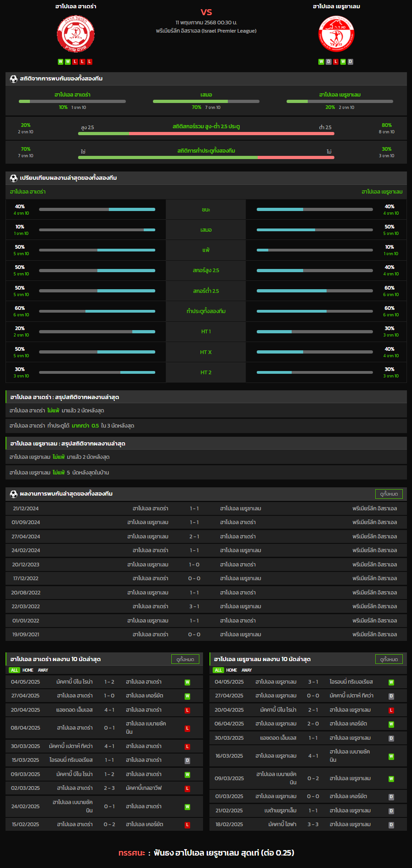This screenshot has width=412, height=868.
Task: Click D badge on Jerusalem's 18/02/2025 match row
Action: coord(391,825)
